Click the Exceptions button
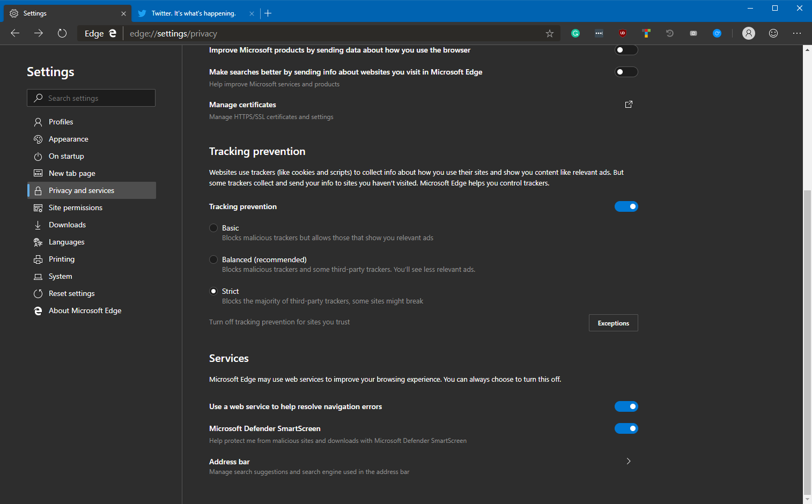Screen dimensions: 812x504 coord(613,323)
